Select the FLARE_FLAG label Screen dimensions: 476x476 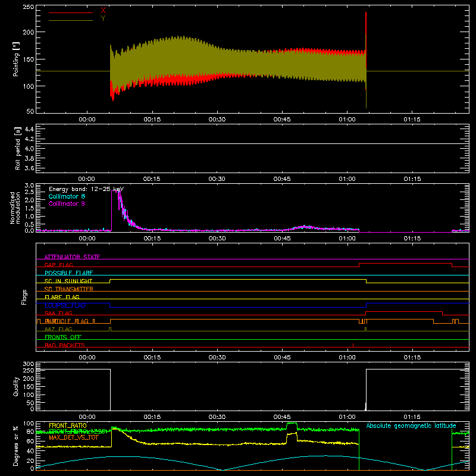pyautogui.click(x=62, y=297)
